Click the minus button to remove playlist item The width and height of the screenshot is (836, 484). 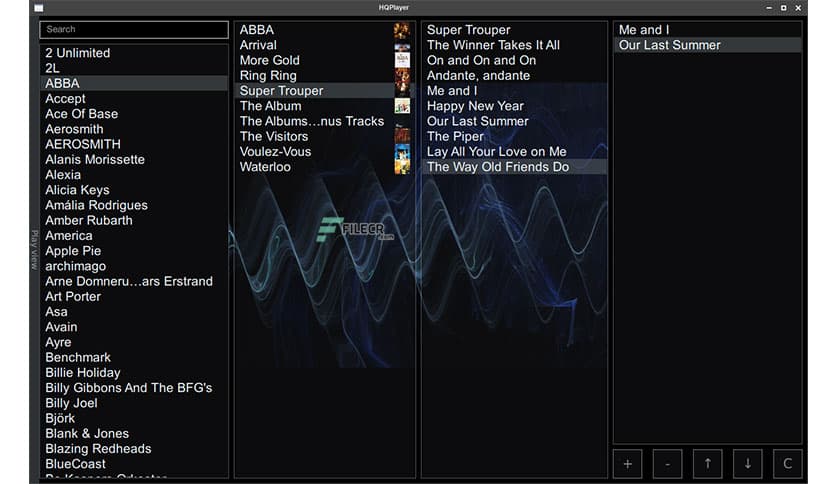(x=668, y=464)
